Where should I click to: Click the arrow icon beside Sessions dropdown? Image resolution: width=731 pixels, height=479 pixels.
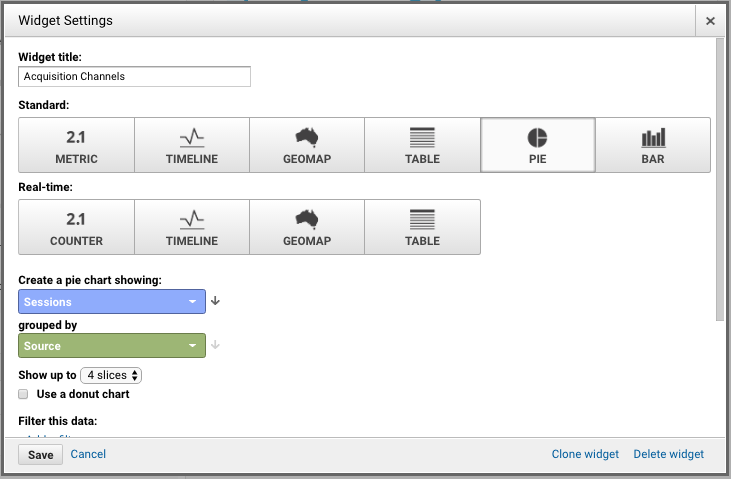[x=215, y=301]
